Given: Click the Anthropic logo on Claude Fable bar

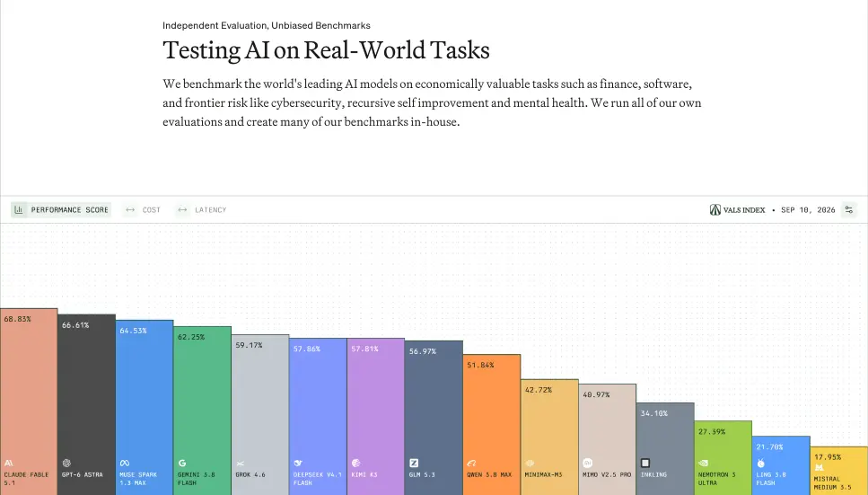Looking at the screenshot, I should click(x=8, y=463).
